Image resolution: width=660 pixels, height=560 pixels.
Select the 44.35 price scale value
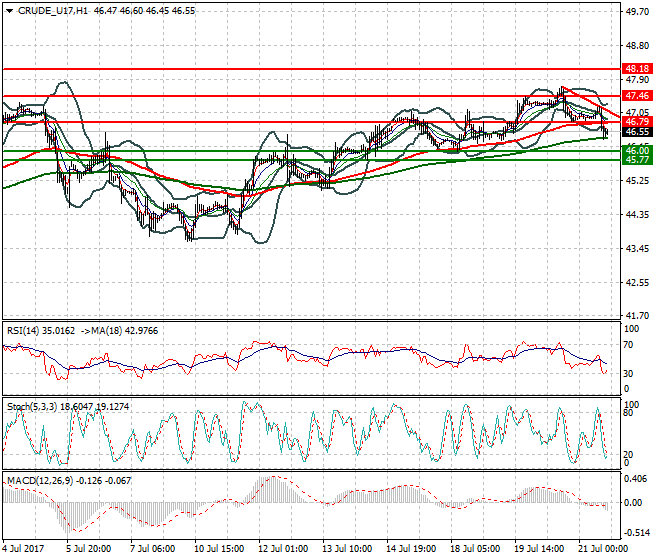637,215
